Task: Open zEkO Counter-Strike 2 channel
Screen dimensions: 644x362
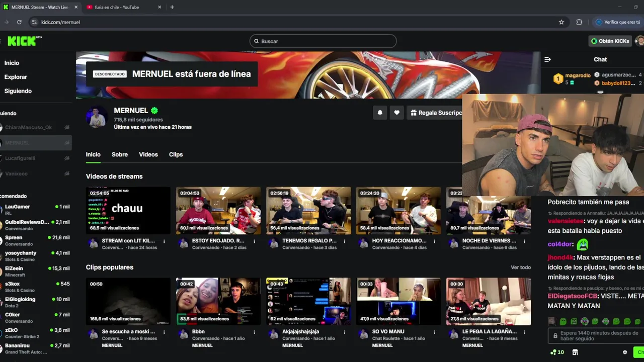Action: (x=36, y=333)
